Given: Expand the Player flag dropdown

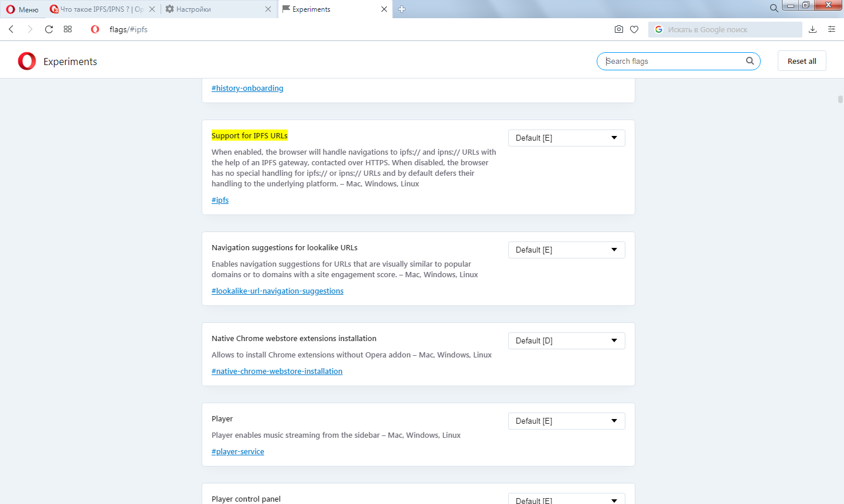Looking at the screenshot, I should tap(567, 421).
